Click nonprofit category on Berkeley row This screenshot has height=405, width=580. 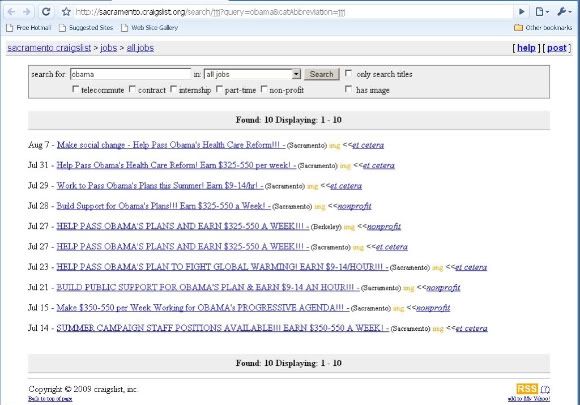384,227
